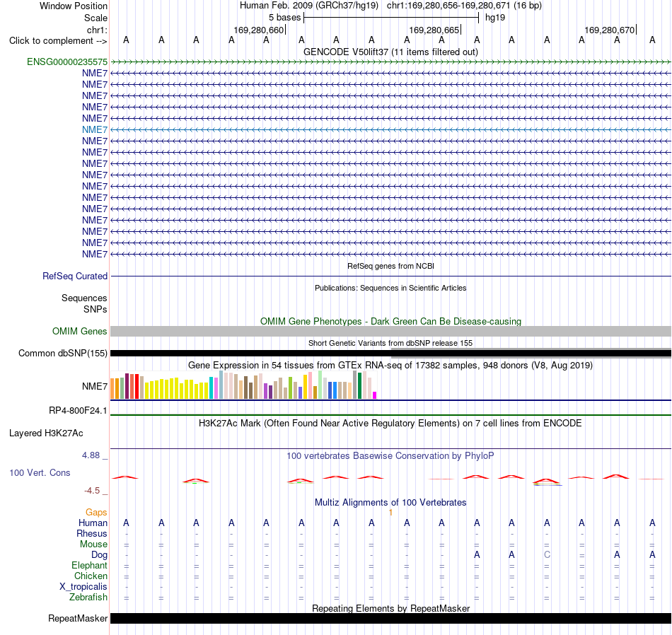Open the GTEx Gene Expression track title
Screen dimensions: 672x635
(x=390, y=366)
